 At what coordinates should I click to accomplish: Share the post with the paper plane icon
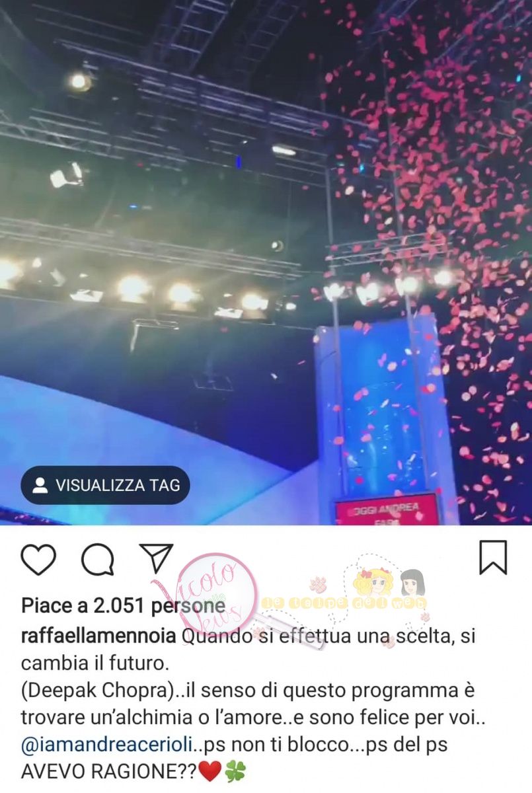click(x=157, y=558)
